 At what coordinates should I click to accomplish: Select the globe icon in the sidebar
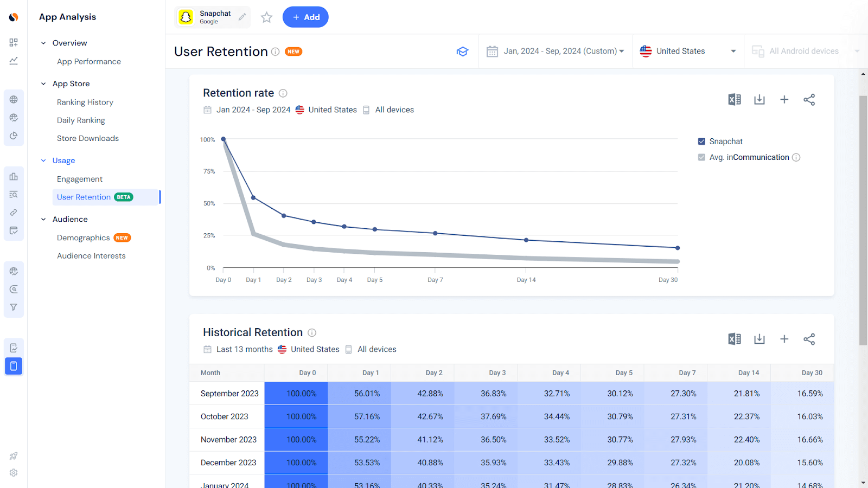tap(14, 99)
